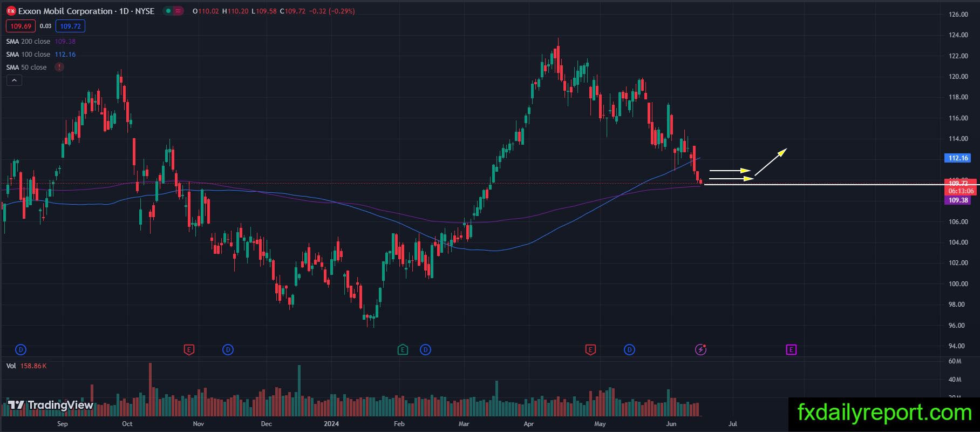Viewport: 980px width, 432px height.
Task: Click the Dec label on time axis
Action: click(267, 424)
